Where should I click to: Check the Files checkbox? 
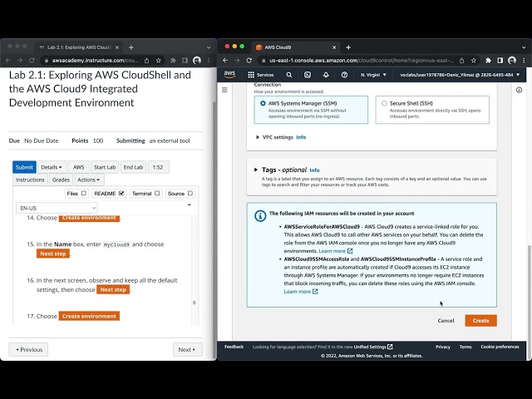click(x=83, y=193)
